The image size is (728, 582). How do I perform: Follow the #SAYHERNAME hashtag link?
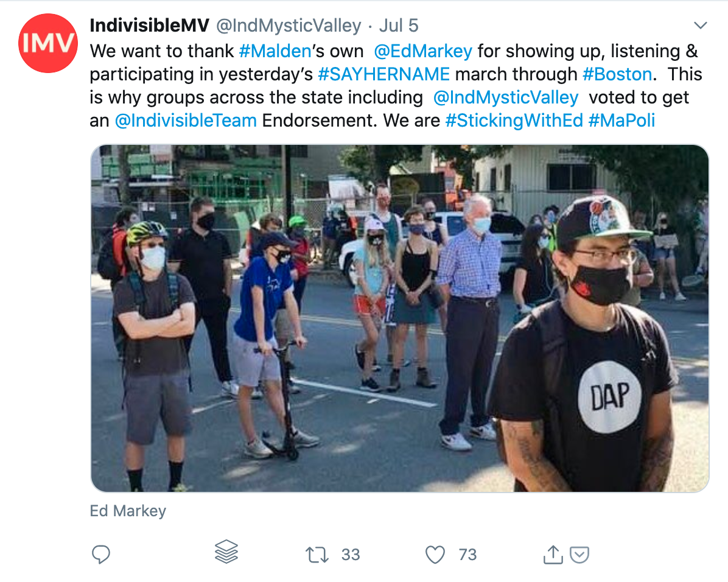384,74
